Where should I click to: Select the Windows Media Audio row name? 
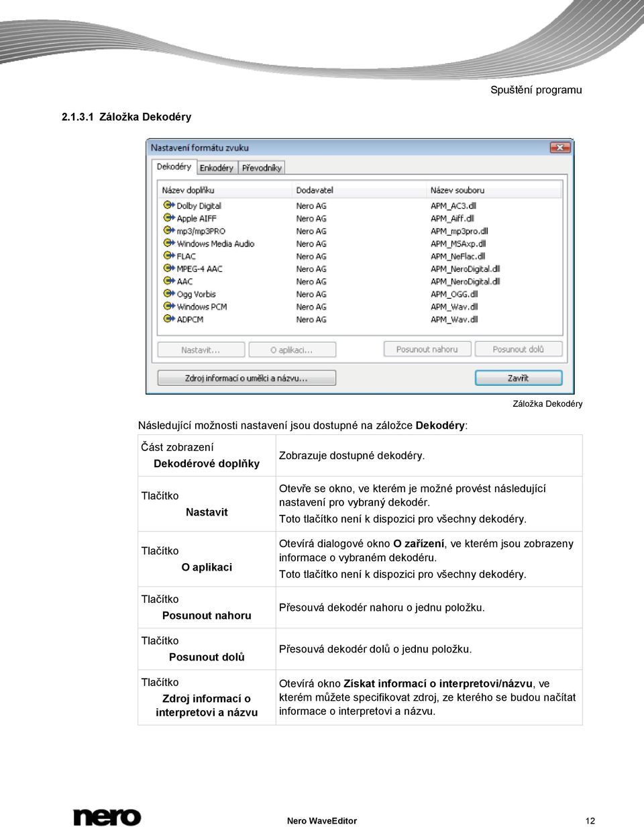pos(215,244)
